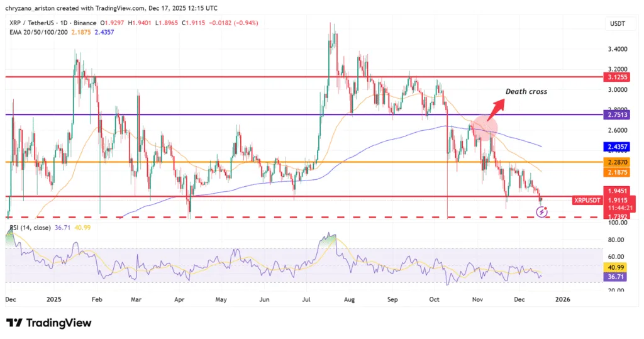Click the 2.7513 purple price label

click(616, 114)
